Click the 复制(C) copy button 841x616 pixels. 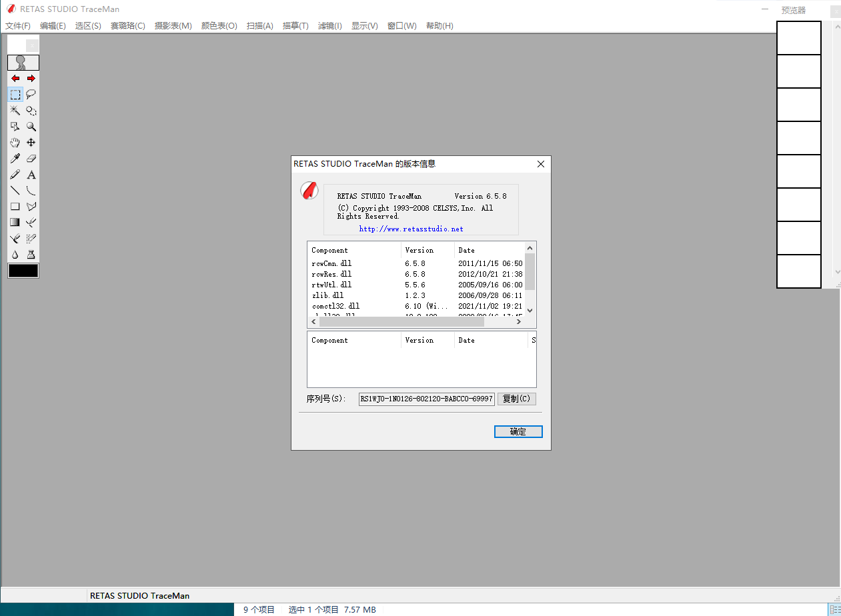[517, 399]
